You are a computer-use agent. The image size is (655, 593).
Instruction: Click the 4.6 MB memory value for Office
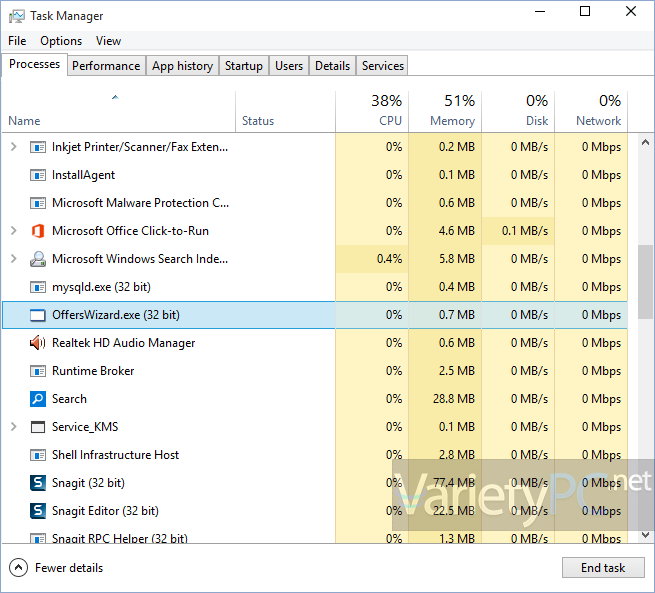click(x=457, y=231)
